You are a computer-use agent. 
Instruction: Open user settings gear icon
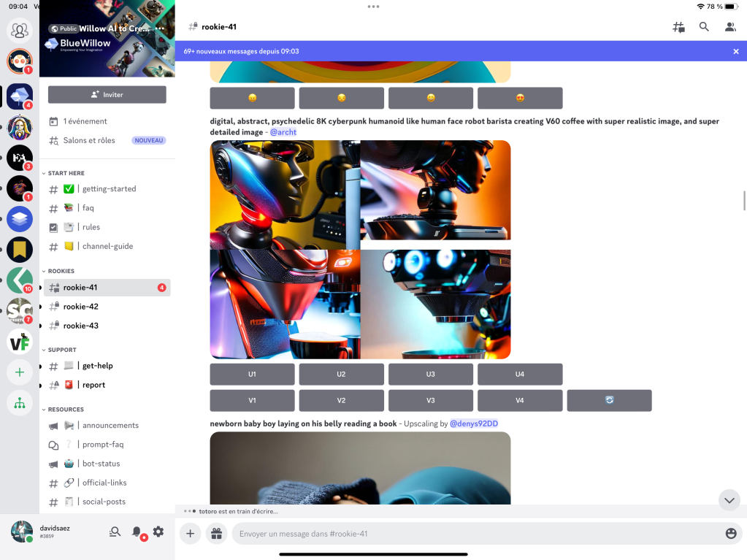click(158, 532)
